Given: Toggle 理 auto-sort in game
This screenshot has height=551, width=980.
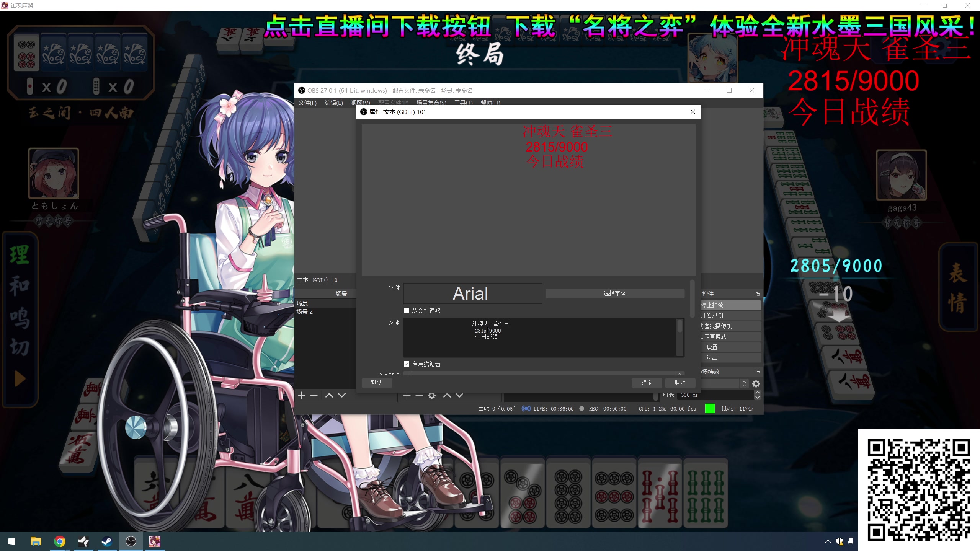Looking at the screenshot, I should (19, 254).
